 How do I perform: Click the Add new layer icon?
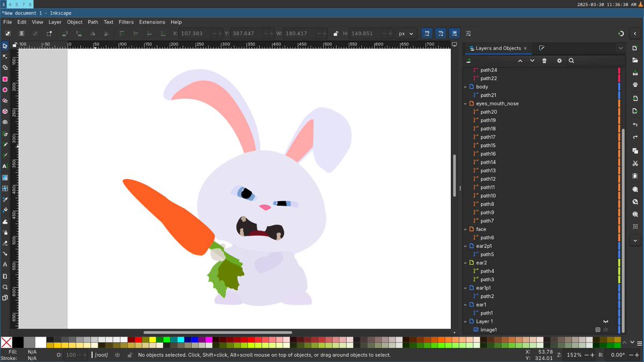coord(469,61)
